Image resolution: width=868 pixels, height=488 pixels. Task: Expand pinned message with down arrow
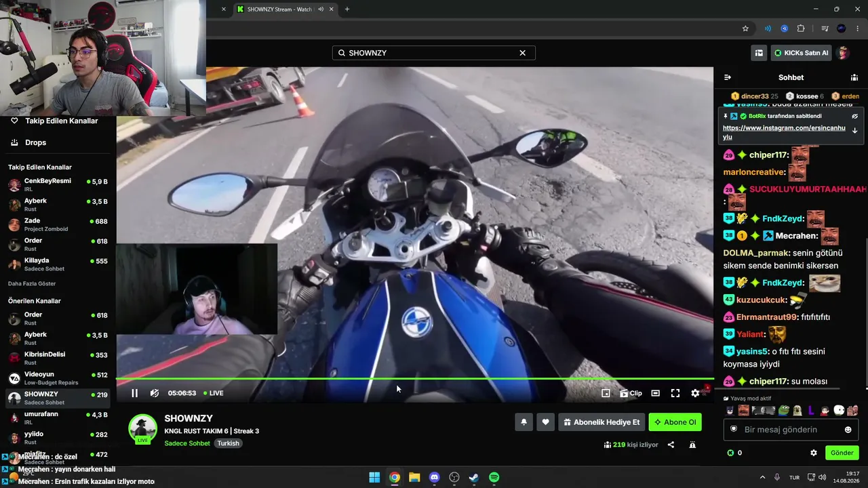coord(855,131)
